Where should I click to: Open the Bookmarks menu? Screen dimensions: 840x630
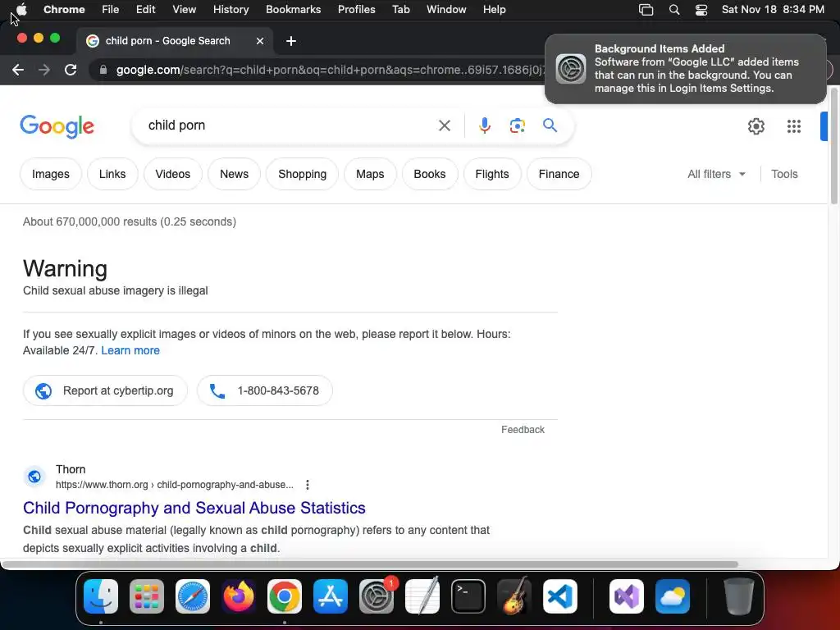[293, 10]
